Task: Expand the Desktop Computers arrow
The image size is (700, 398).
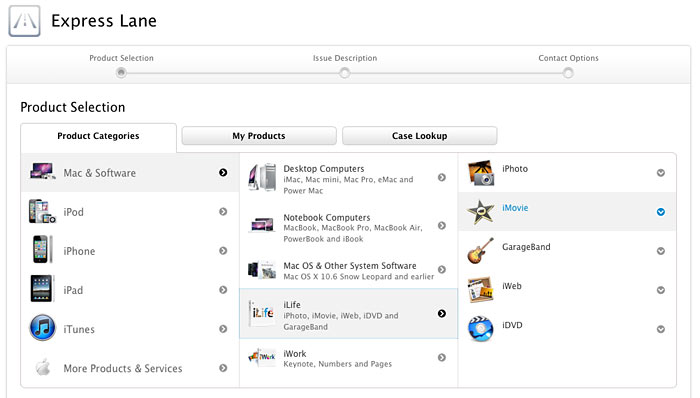Action: click(x=442, y=178)
